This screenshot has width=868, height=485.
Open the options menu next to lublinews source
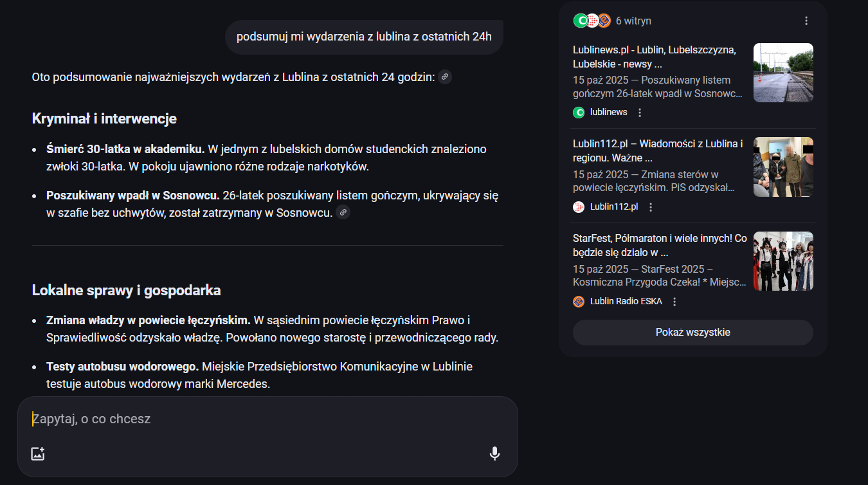coord(640,113)
